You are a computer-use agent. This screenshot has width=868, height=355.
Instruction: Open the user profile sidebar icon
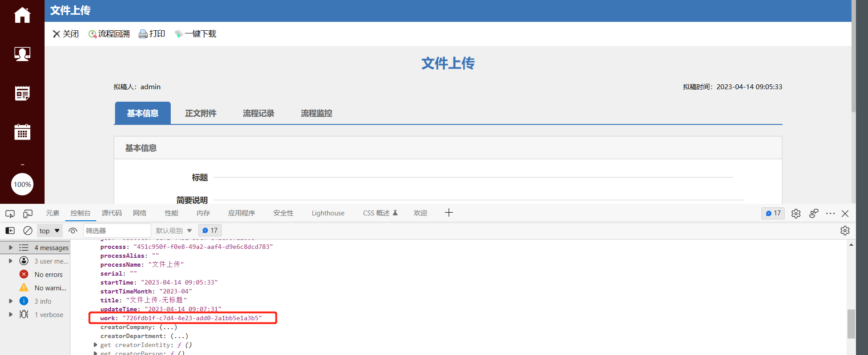pyautogui.click(x=22, y=54)
